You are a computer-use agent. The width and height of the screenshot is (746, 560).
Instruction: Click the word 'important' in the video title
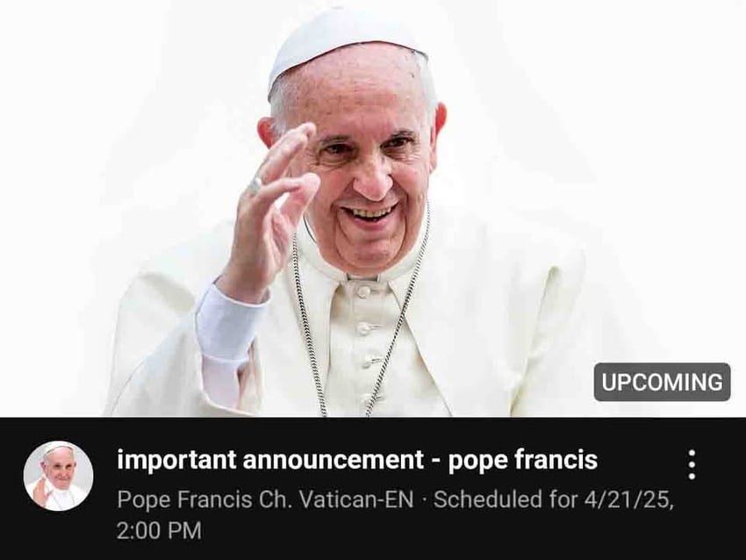(x=176, y=460)
